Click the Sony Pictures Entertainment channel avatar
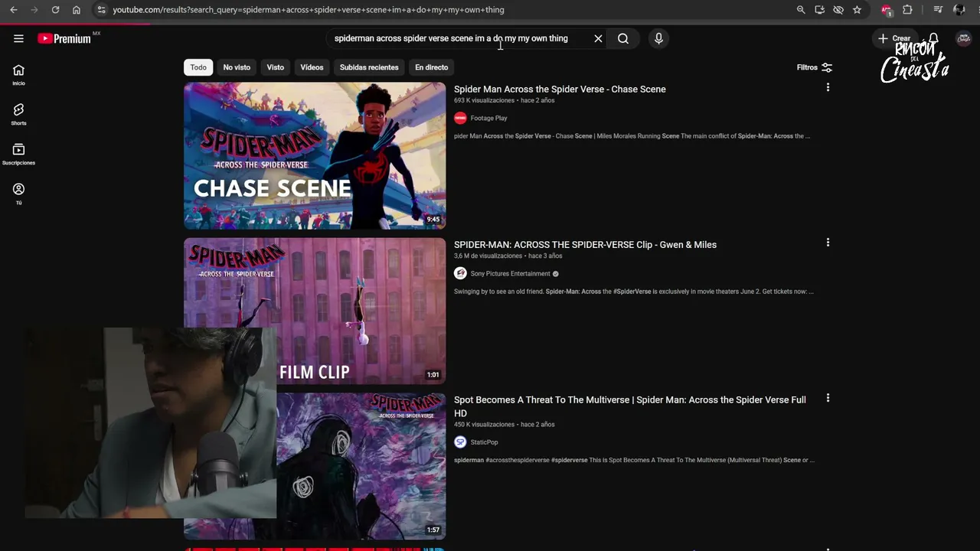Screen dimensions: 980x551 click(x=460, y=274)
